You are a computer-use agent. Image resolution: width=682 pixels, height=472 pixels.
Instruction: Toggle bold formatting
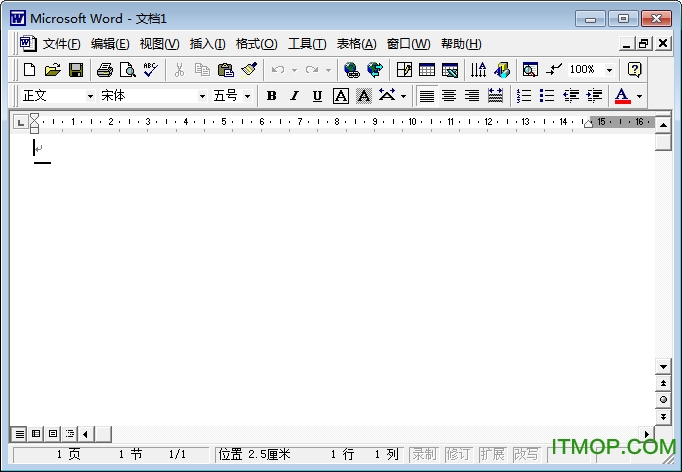point(271,96)
